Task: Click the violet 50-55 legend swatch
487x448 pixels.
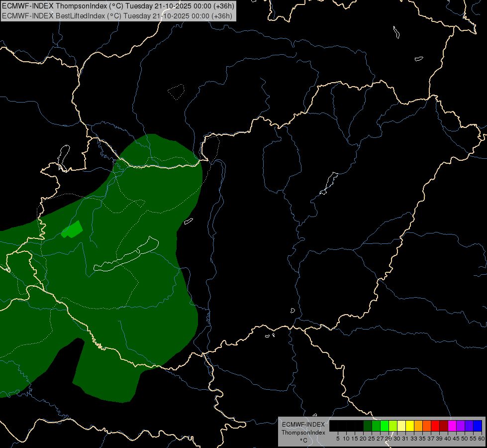Action: pyautogui.click(x=469, y=426)
